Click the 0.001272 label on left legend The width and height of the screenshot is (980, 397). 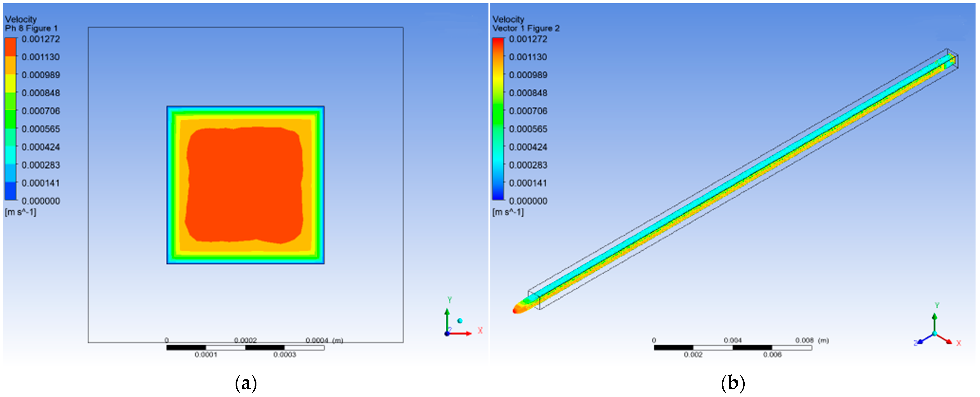coord(41,39)
